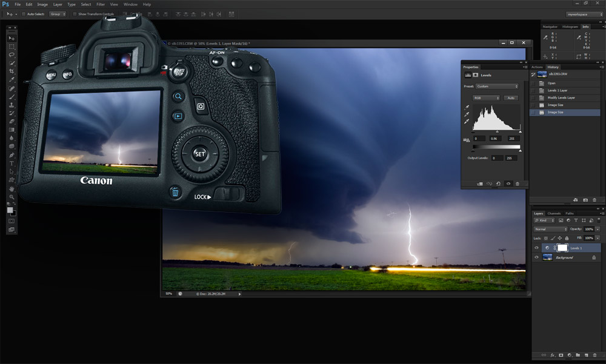Screen dimensions: 606x364
Task: Open the Filter menu
Action: [x=101, y=4]
